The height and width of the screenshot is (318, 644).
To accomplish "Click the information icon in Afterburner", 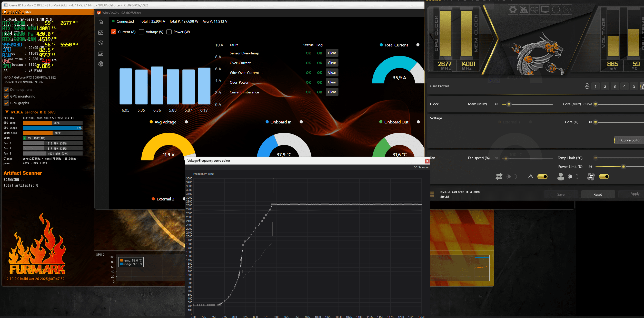I will (556, 10).
